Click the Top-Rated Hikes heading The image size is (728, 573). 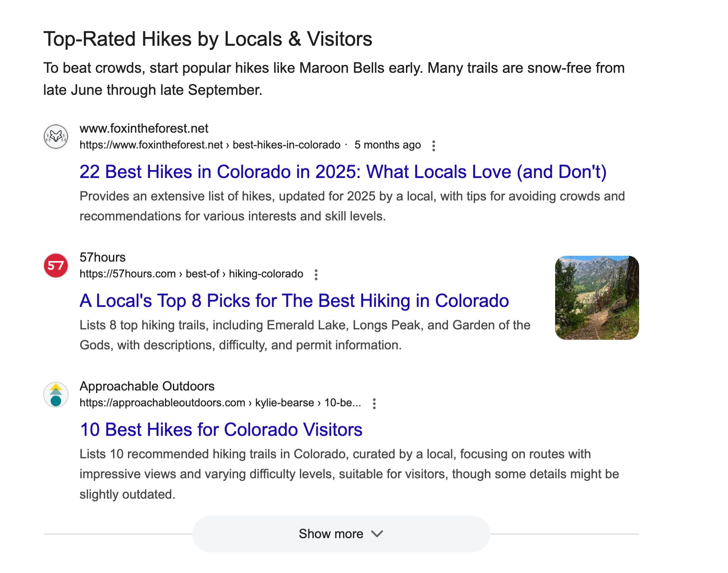pos(208,40)
